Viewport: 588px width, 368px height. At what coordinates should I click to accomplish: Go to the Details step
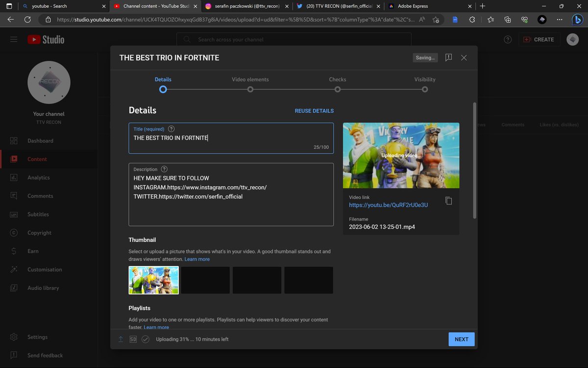[163, 84]
